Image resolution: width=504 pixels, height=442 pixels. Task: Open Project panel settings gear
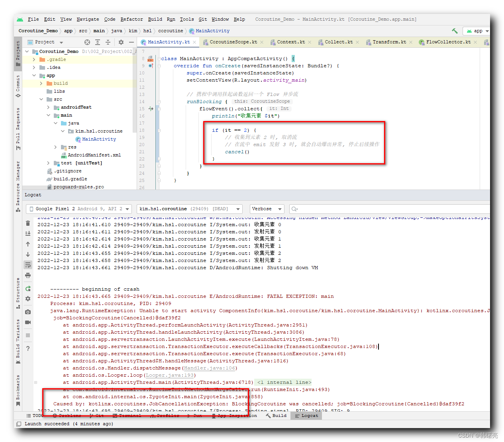tap(121, 42)
